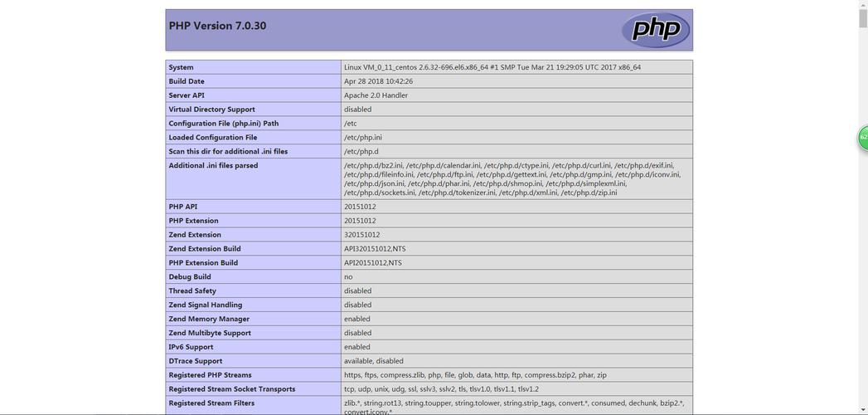The image size is (868, 415).
Task: Click the PHP logo in the header
Action: 656,29
